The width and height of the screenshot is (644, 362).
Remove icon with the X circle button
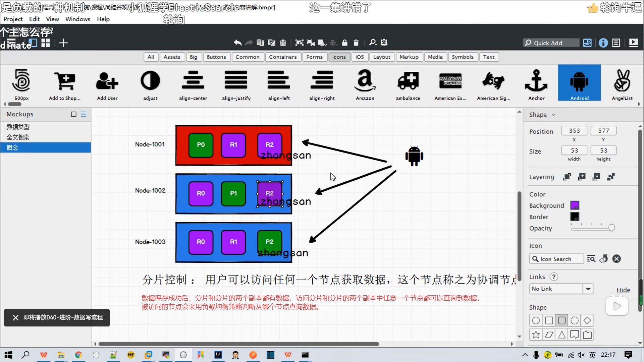click(616, 259)
